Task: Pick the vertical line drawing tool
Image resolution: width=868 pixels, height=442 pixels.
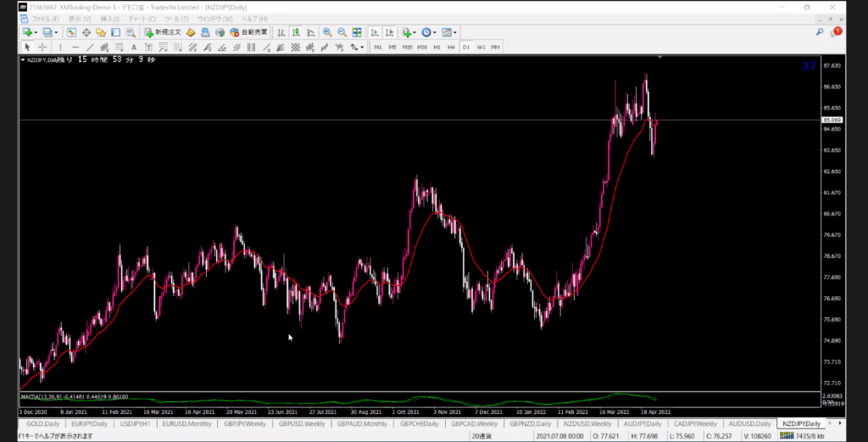Action: point(60,48)
